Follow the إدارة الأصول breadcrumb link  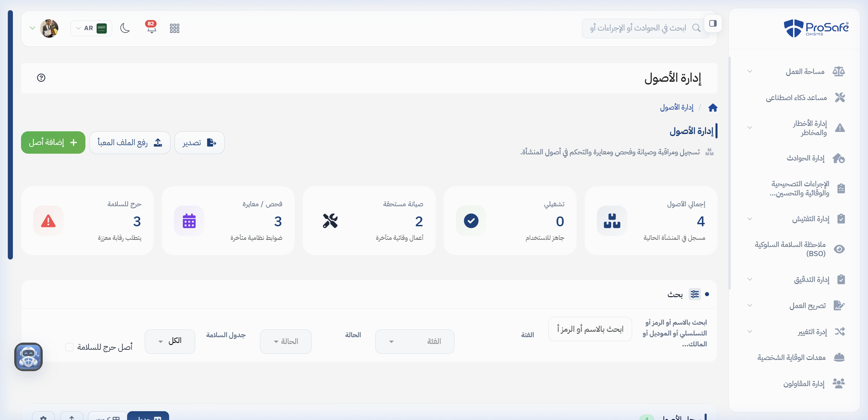pos(677,108)
